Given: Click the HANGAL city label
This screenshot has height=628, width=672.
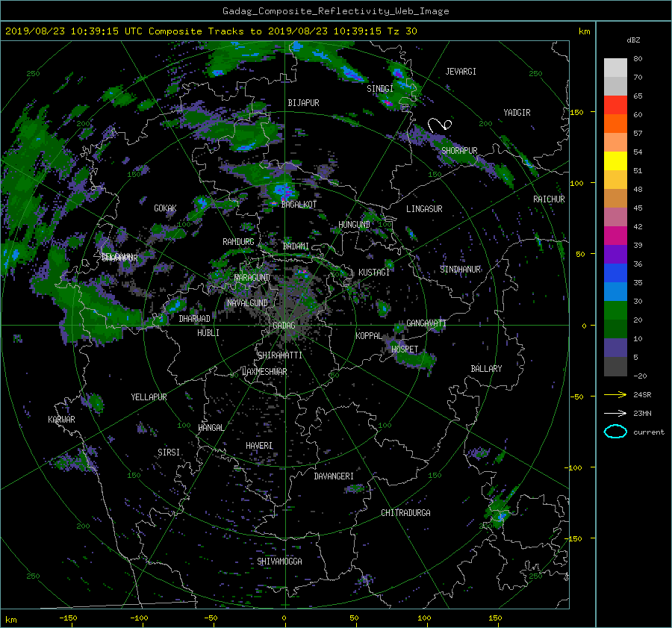Looking at the screenshot, I should pos(211,428).
